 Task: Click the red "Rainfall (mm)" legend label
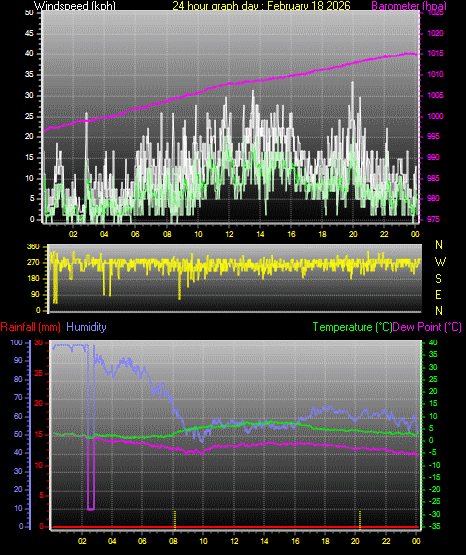click(x=30, y=327)
